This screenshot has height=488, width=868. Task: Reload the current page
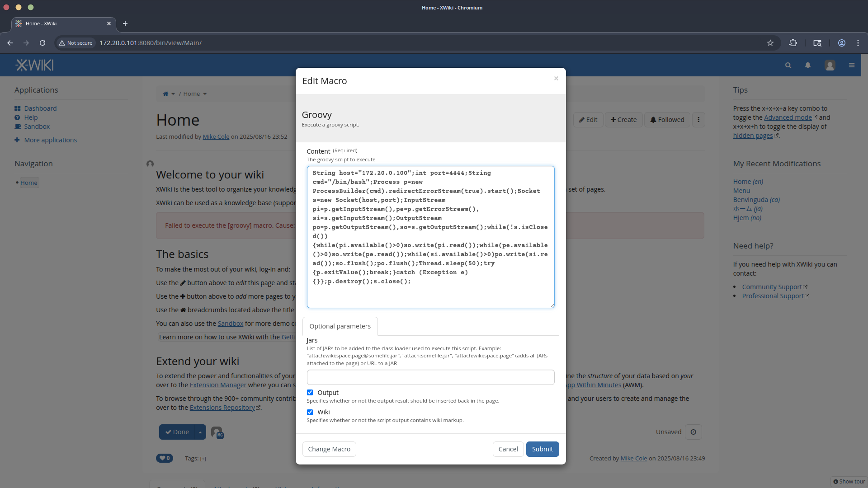42,43
